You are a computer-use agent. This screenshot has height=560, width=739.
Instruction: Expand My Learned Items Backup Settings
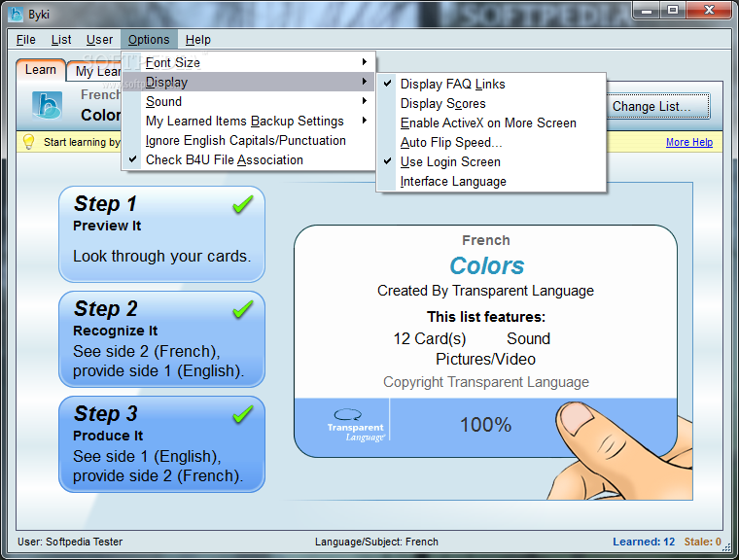point(248,122)
